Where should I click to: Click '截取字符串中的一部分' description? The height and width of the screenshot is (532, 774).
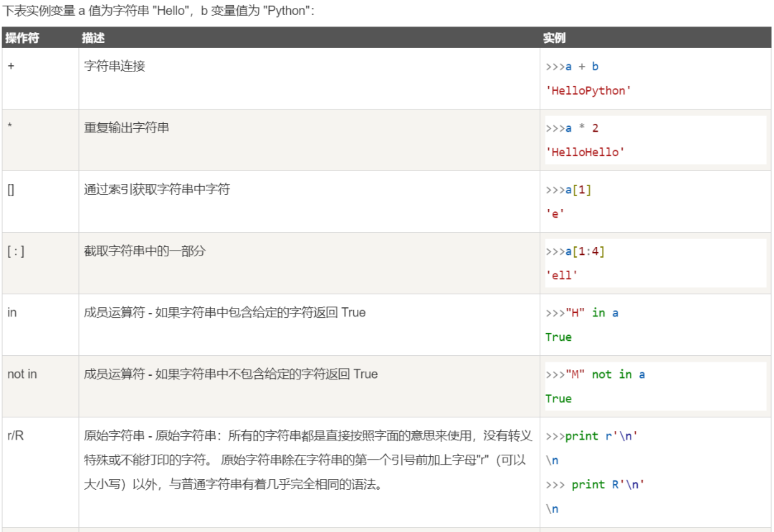145,251
